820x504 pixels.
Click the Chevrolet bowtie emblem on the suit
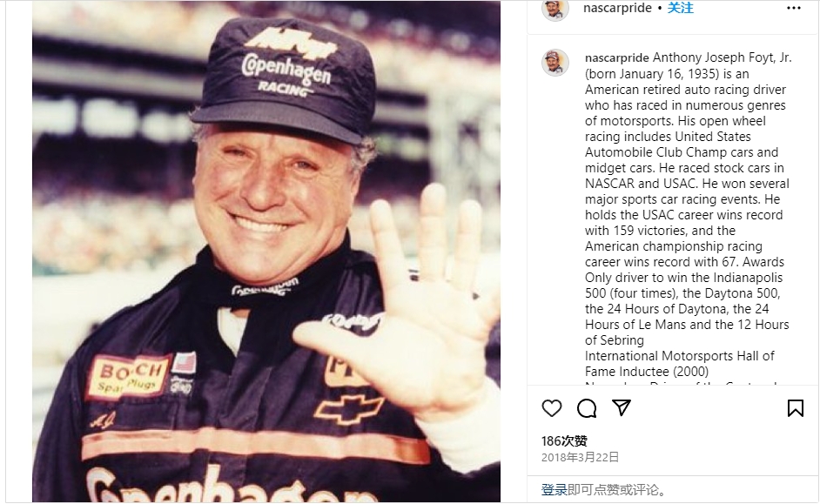click(x=349, y=409)
